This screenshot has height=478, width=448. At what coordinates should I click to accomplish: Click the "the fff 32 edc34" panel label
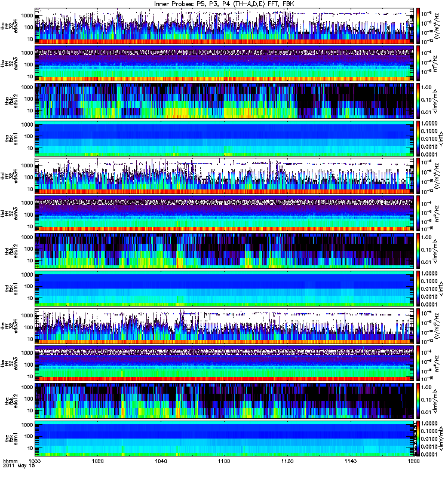click(x=9, y=326)
